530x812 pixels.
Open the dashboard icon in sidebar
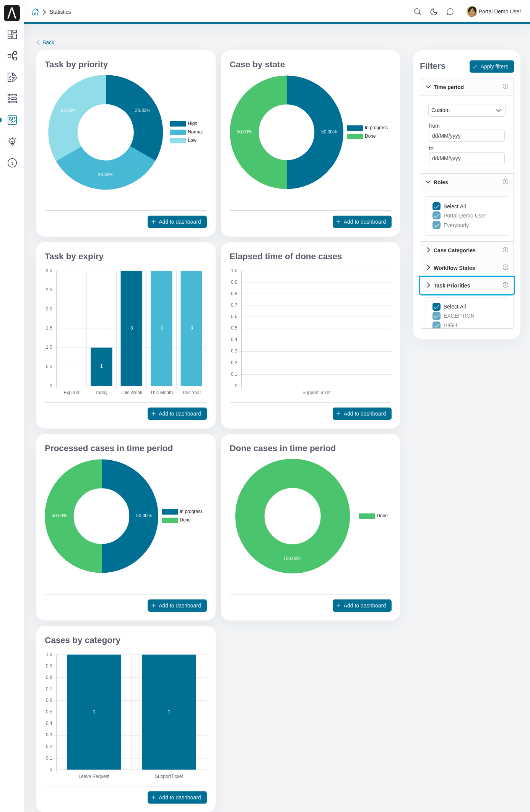pyautogui.click(x=12, y=34)
